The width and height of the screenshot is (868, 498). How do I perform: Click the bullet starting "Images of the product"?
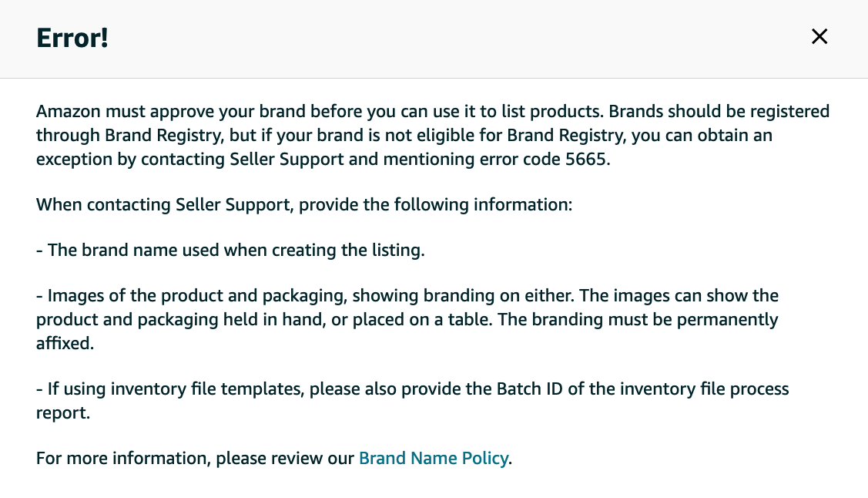click(x=407, y=320)
